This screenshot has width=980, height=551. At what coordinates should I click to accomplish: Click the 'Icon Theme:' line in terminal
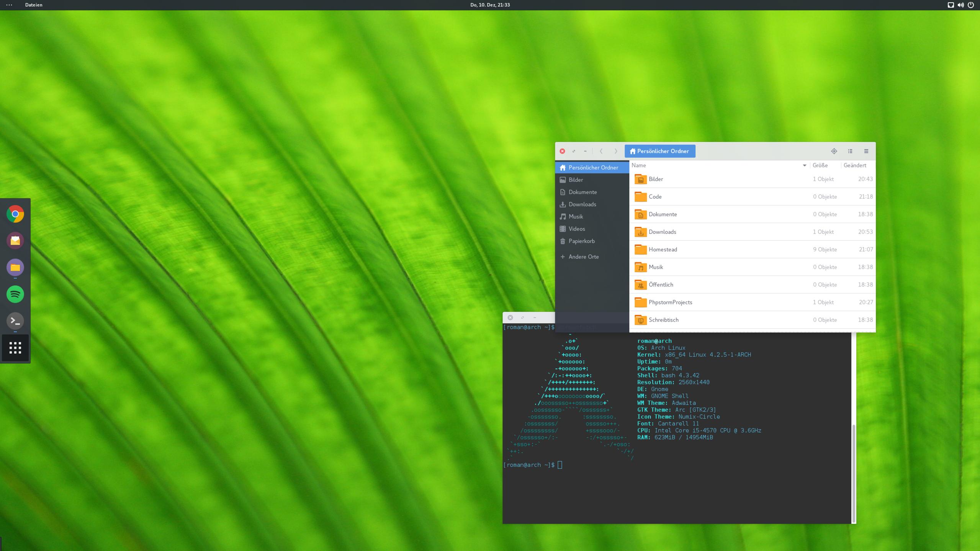click(x=679, y=417)
